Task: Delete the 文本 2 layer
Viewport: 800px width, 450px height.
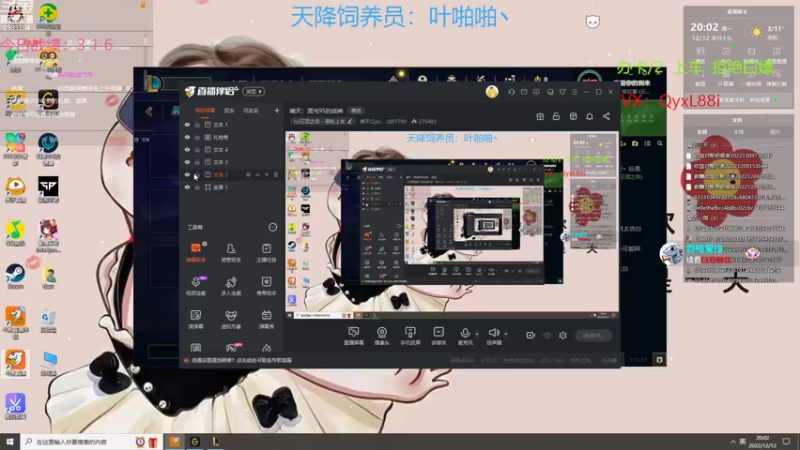Action: coord(276,174)
